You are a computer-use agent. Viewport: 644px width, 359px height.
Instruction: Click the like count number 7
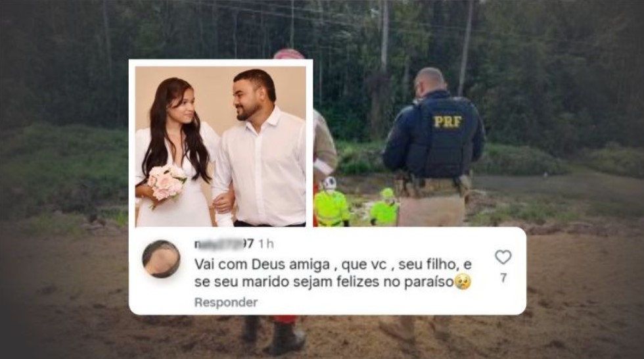[x=503, y=278]
